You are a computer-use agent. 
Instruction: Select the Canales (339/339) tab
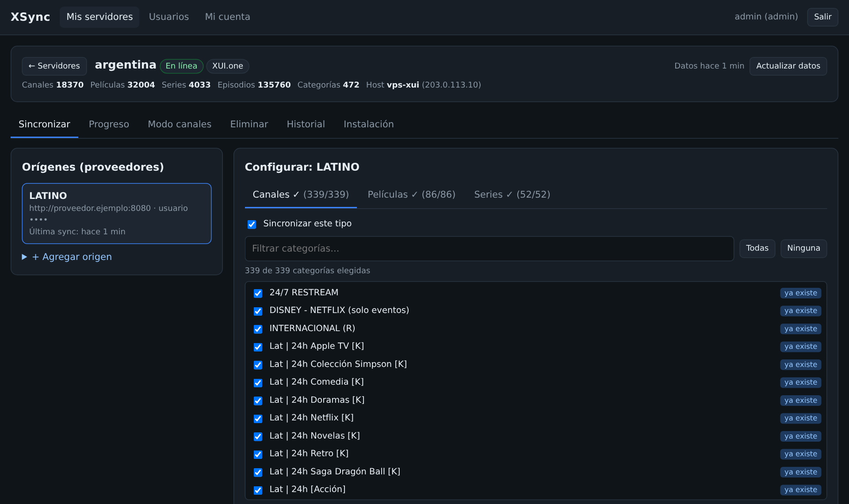(x=301, y=195)
